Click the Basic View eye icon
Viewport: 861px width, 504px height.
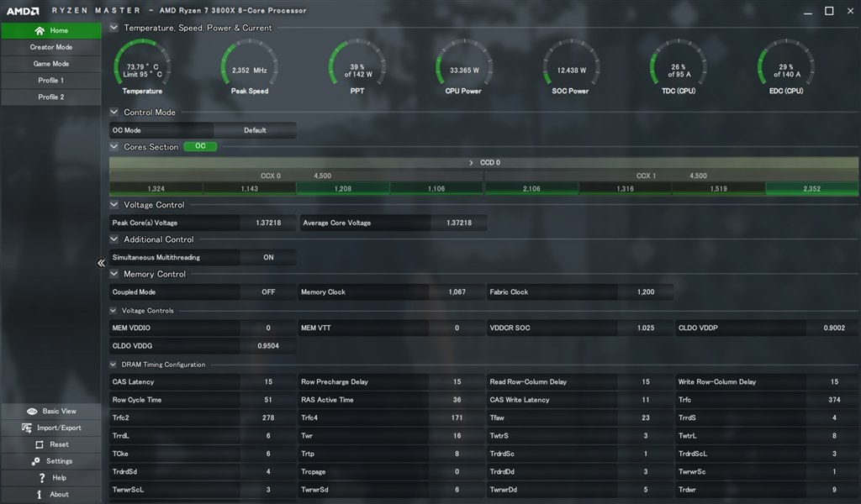coord(32,412)
